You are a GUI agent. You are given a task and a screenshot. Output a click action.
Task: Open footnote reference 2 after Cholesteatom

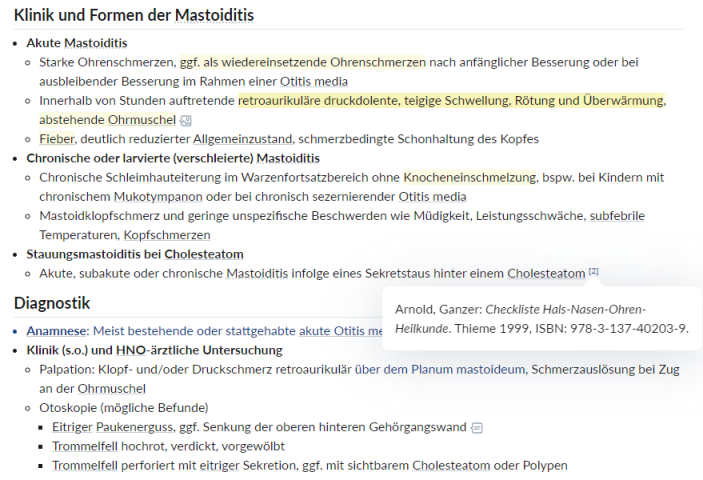pos(594,271)
